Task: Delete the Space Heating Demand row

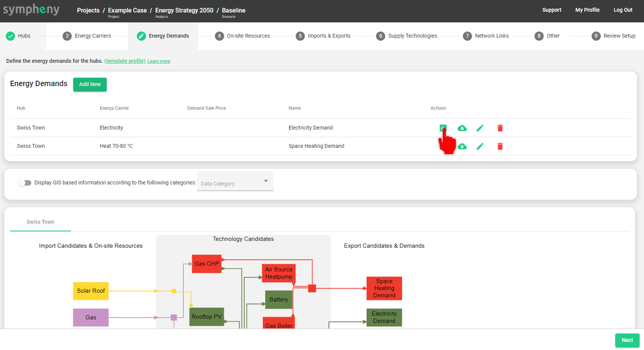Action: click(500, 146)
